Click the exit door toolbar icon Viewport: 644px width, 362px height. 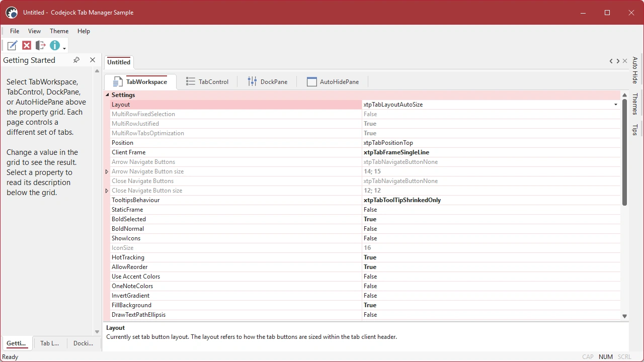pyautogui.click(x=41, y=46)
